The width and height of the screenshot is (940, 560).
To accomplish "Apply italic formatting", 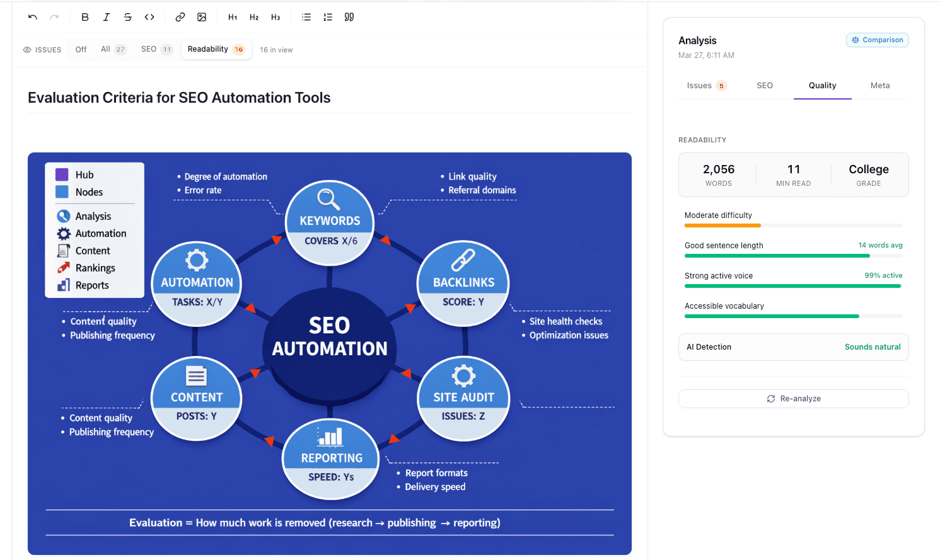I will click(106, 17).
